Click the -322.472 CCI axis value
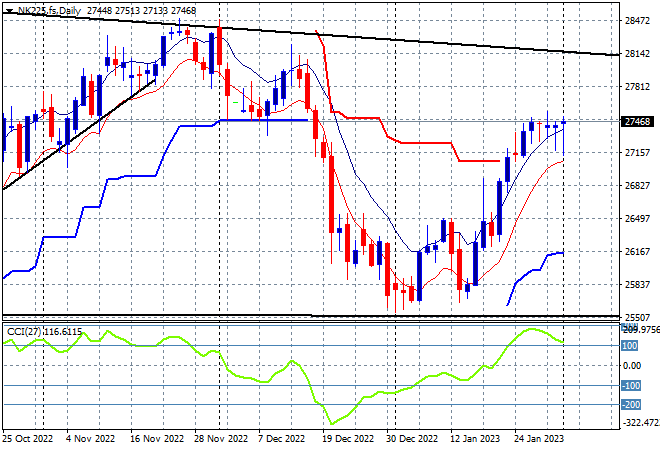660x450 pixels. click(641, 422)
